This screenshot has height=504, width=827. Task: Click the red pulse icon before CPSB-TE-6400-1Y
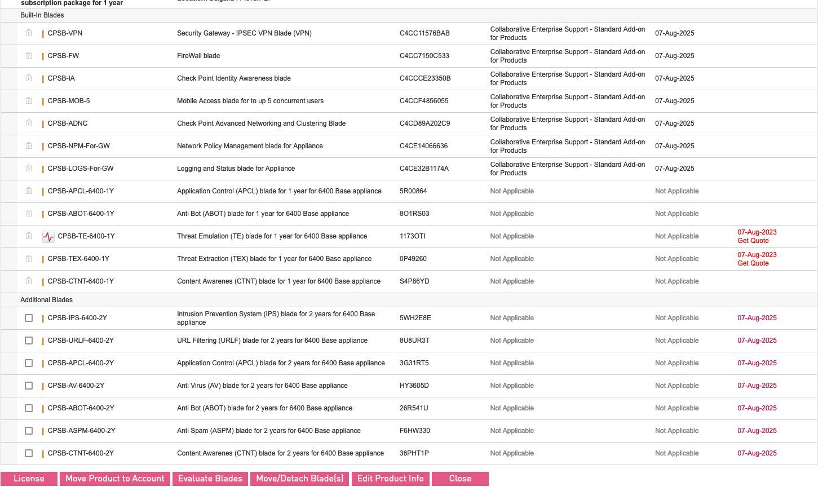48,237
